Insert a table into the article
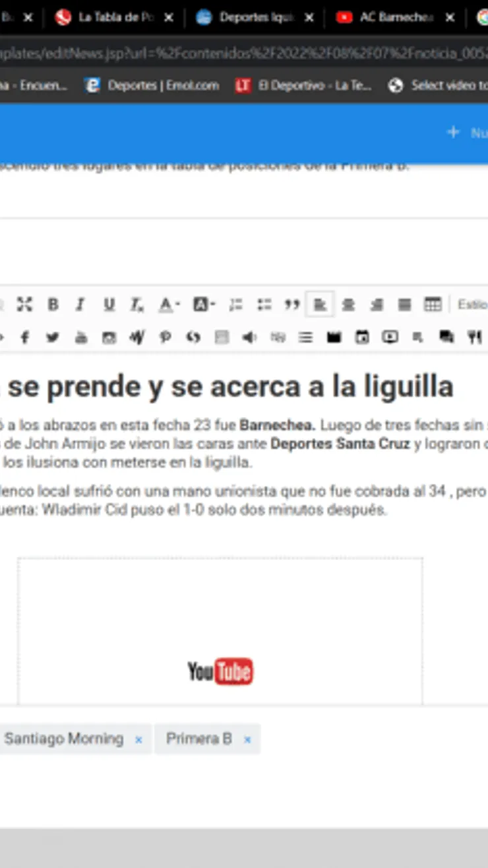Image resolution: width=488 pixels, height=868 pixels. tap(433, 304)
